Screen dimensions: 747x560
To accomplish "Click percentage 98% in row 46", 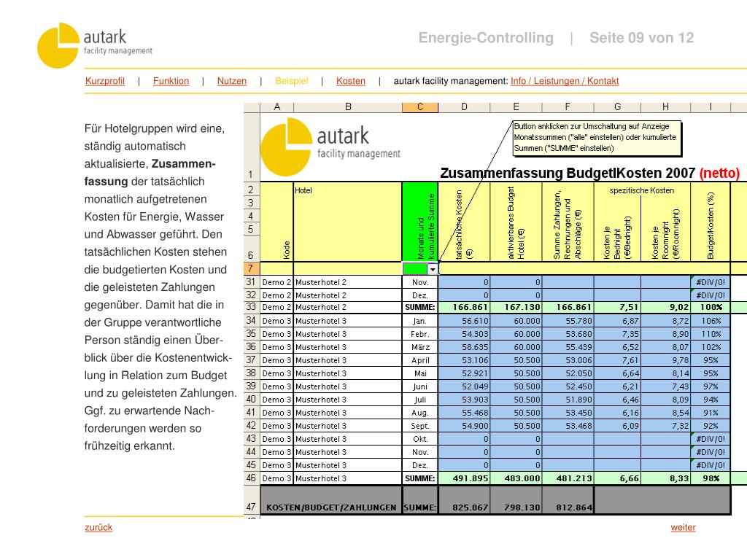I will tap(711, 478).
